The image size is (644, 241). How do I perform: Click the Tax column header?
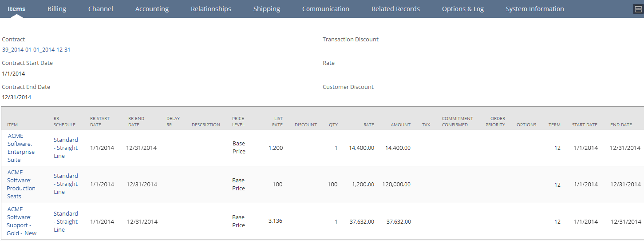[426, 125]
